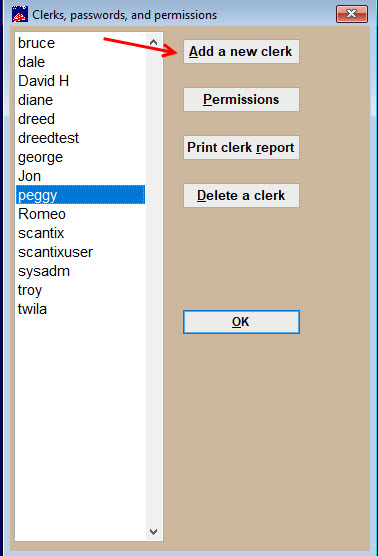The width and height of the screenshot is (378, 556).
Task: Click the application icon in title bar
Action: (20, 15)
